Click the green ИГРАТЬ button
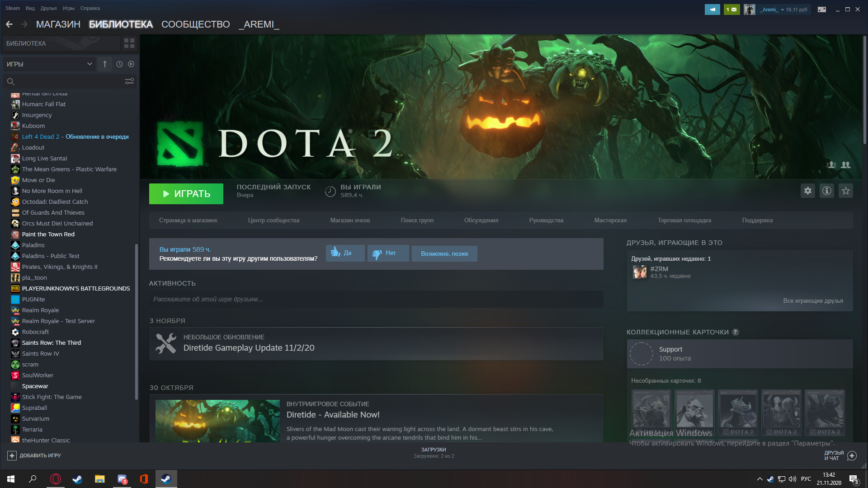This screenshot has width=868, height=488. coord(186,194)
